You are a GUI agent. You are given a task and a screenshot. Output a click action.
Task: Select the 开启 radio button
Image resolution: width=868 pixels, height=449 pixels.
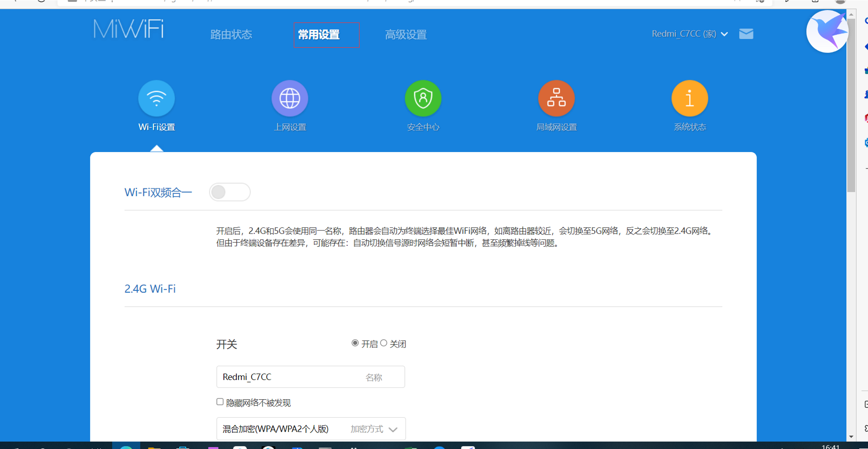click(355, 343)
